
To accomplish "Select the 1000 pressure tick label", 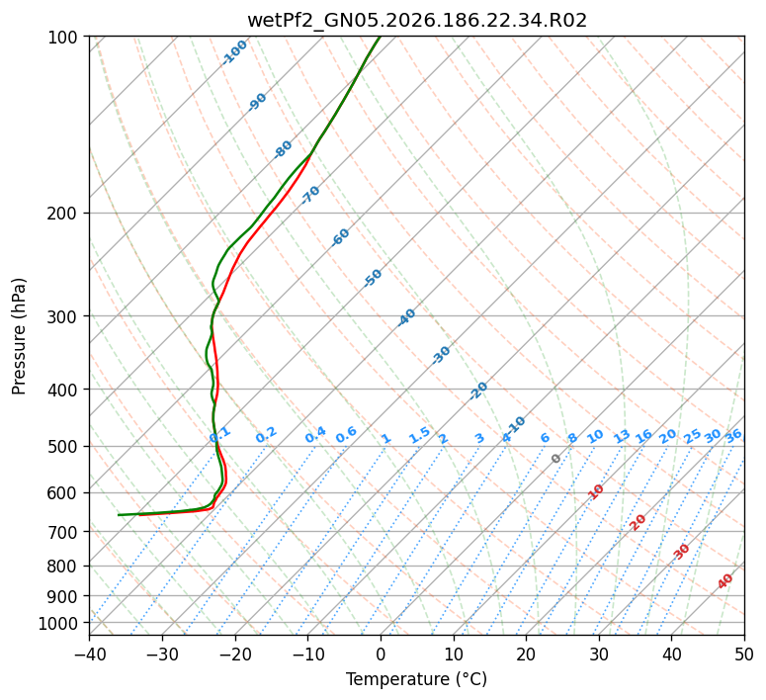I will [60, 623].
